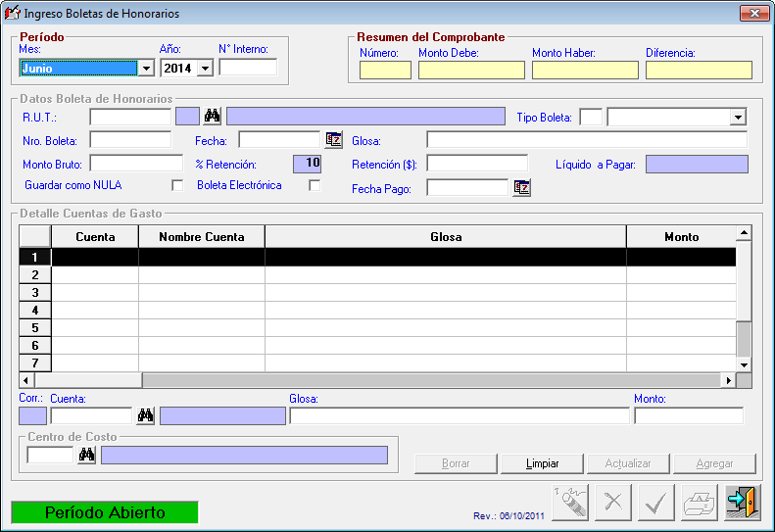Click the Cuenta column header
The width and height of the screenshot is (775, 532).
click(x=95, y=236)
